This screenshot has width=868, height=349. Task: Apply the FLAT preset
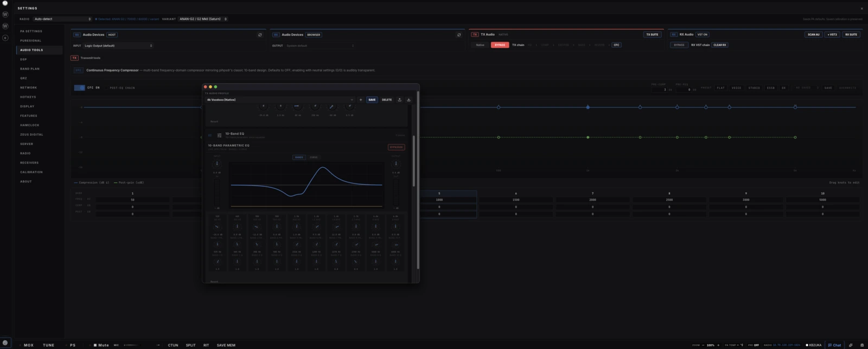pyautogui.click(x=720, y=88)
